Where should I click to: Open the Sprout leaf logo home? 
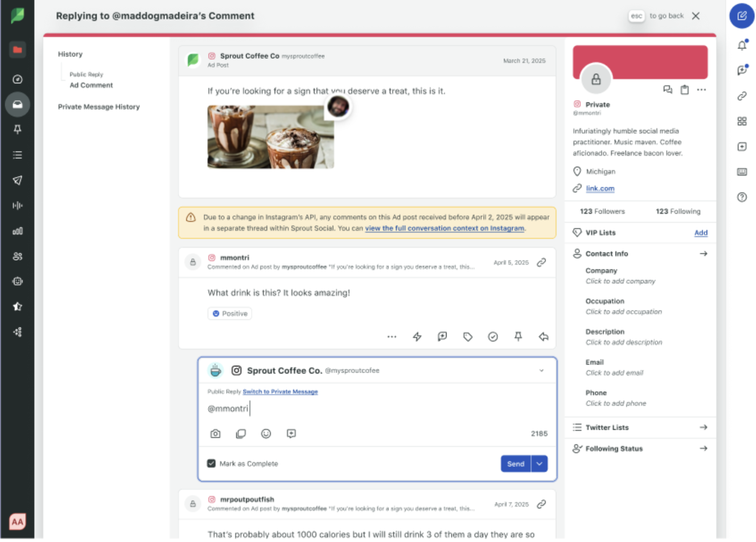(x=17, y=16)
